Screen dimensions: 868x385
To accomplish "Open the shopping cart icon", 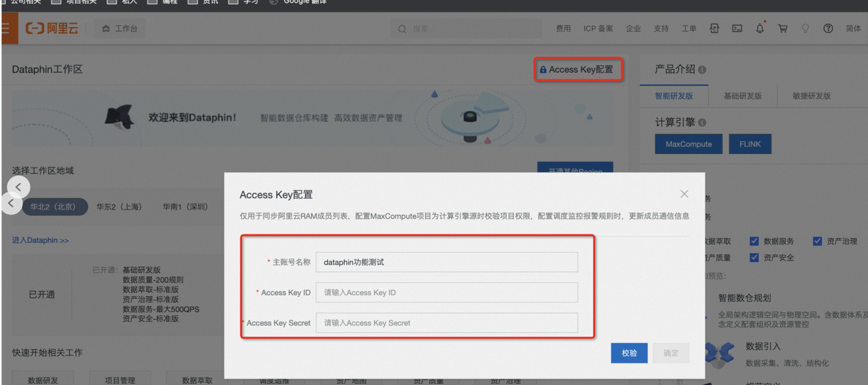I will [x=783, y=29].
